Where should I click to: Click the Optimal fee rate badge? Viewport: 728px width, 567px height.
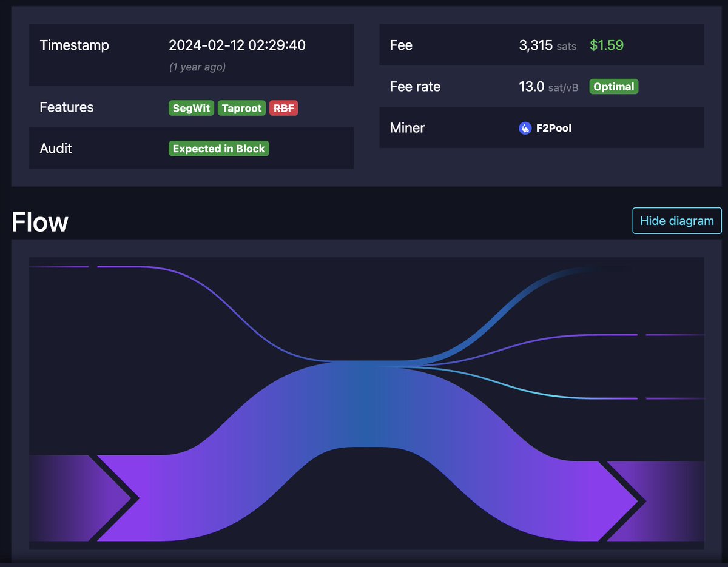point(614,87)
